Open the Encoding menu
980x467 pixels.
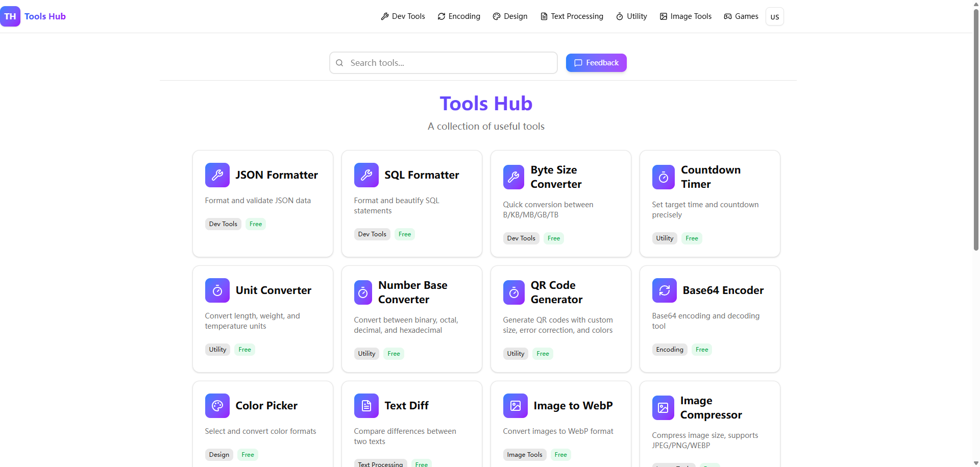459,16
